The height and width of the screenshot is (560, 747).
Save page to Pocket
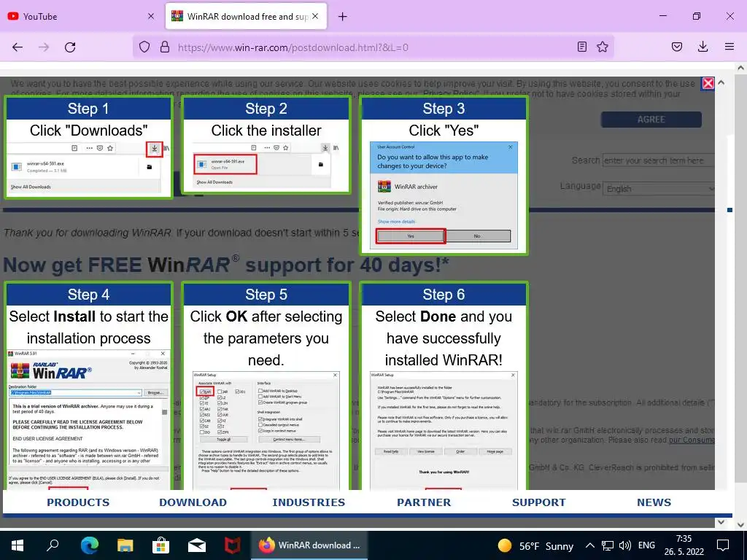point(676,47)
